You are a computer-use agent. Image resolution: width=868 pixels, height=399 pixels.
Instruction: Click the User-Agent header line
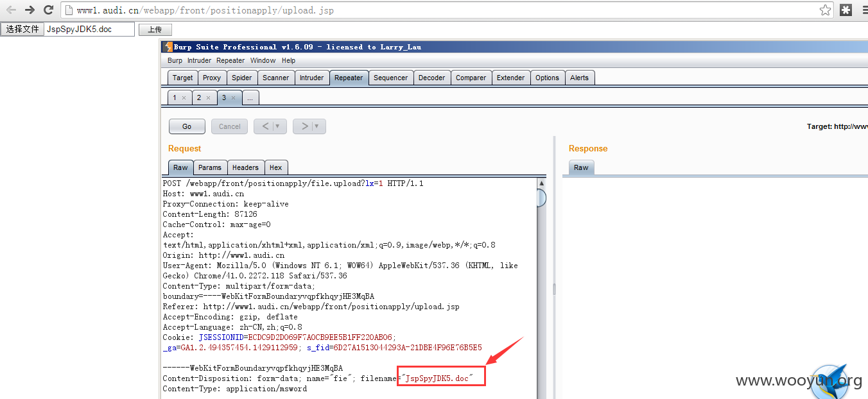(340, 271)
